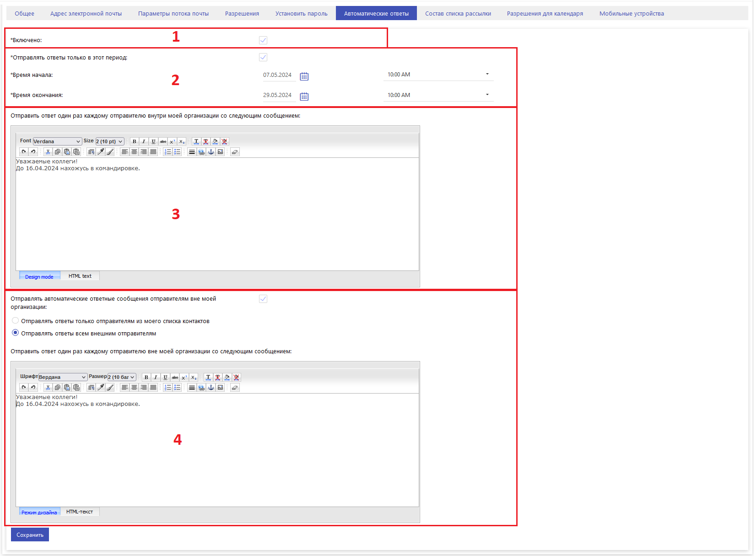Insert horizontal rule in the lower Шрифт editor
This screenshot has height=556, width=756.
point(192,388)
